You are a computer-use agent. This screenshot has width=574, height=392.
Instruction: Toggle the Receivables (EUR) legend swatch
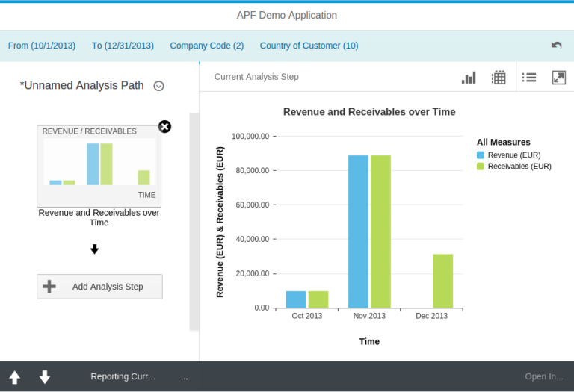(x=481, y=167)
